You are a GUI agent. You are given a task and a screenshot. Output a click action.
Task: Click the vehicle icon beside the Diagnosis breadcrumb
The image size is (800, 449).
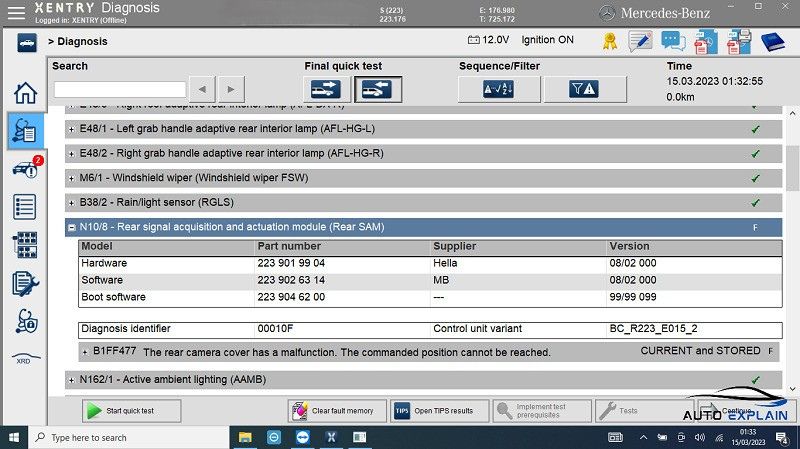(27, 43)
